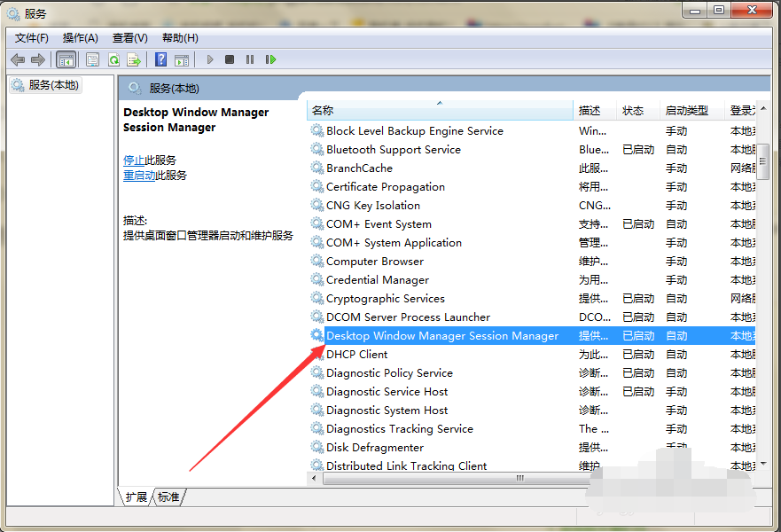Open the Properties toolbar icon

click(92, 59)
